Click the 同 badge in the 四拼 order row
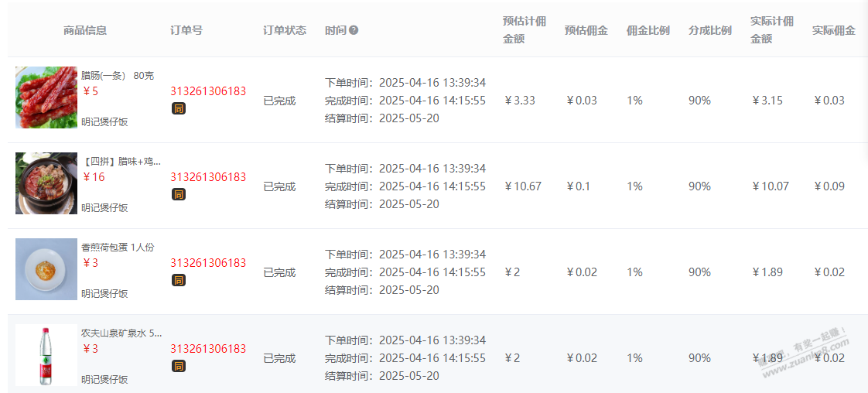 click(x=178, y=194)
